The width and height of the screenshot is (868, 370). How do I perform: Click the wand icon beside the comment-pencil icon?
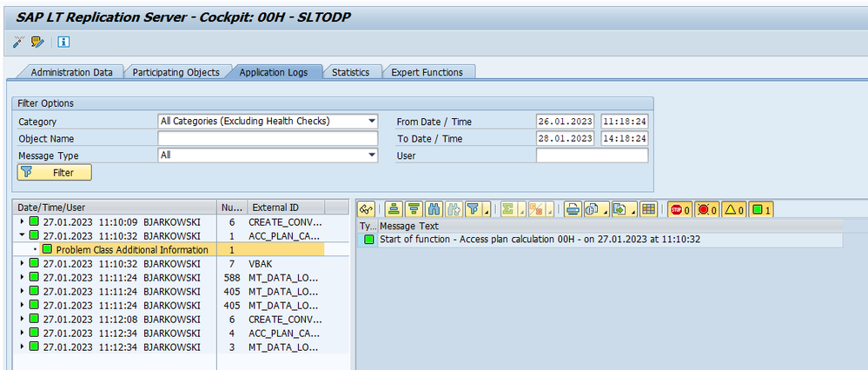[18, 42]
